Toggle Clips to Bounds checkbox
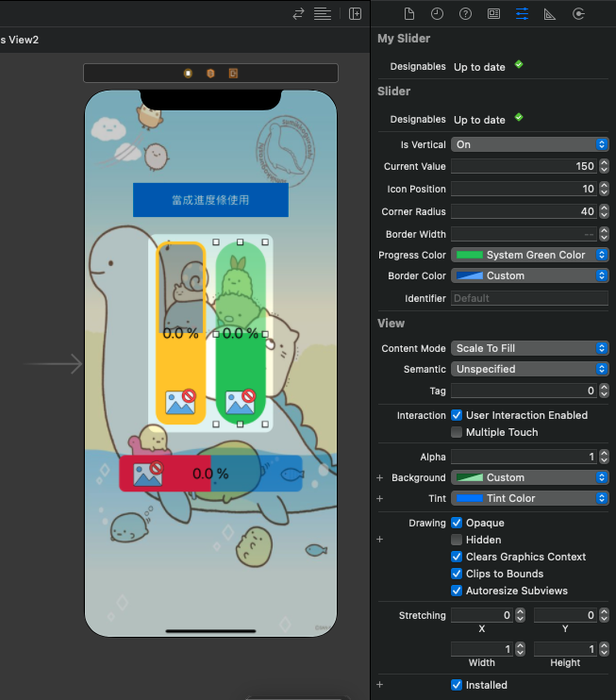Viewport: 616px width, 700px height. pyautogui.click(x=457, y=574)
